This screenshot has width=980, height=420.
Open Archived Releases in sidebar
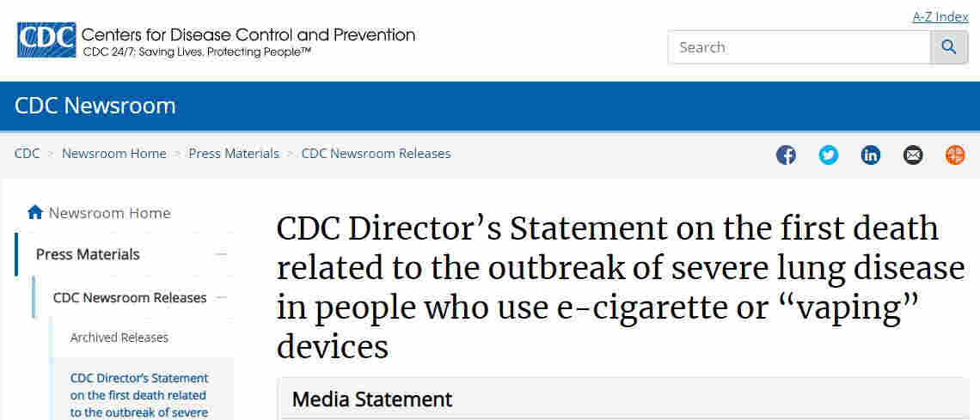click(119, 338)
